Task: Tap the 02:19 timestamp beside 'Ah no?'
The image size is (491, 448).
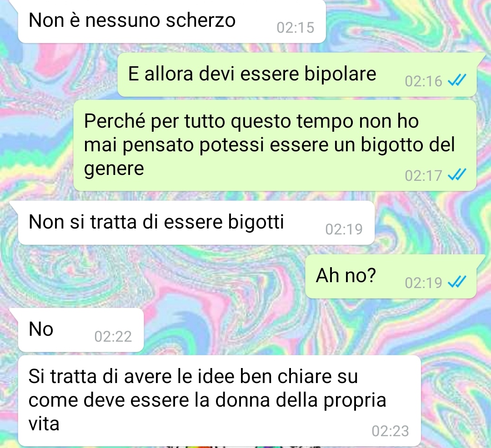Action: [x=423, y=283]
